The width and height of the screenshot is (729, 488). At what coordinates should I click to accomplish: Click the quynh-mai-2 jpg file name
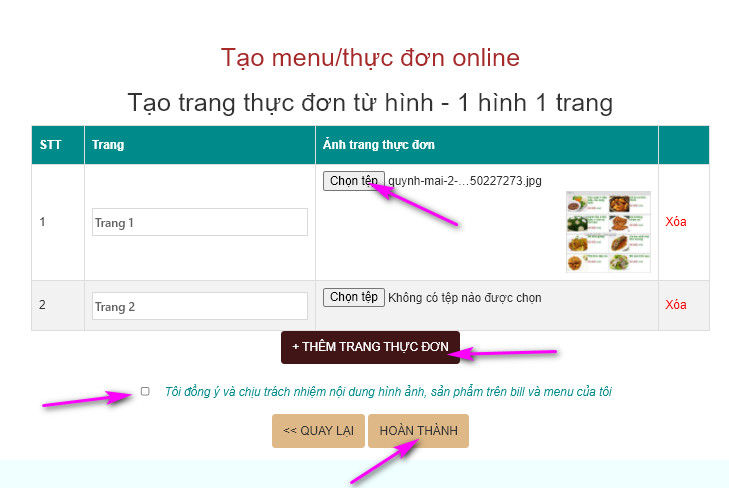point(464,181)
